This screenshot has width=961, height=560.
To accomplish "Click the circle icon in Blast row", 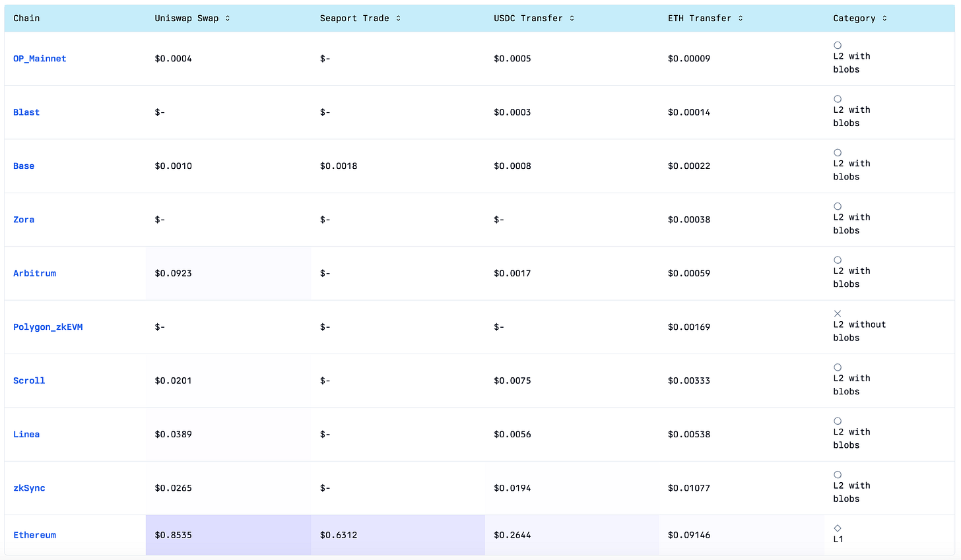I will (x=838, y=99).
